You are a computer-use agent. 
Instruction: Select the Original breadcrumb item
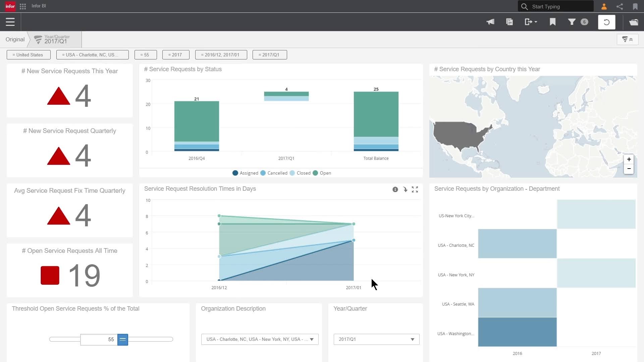point(15,40)
